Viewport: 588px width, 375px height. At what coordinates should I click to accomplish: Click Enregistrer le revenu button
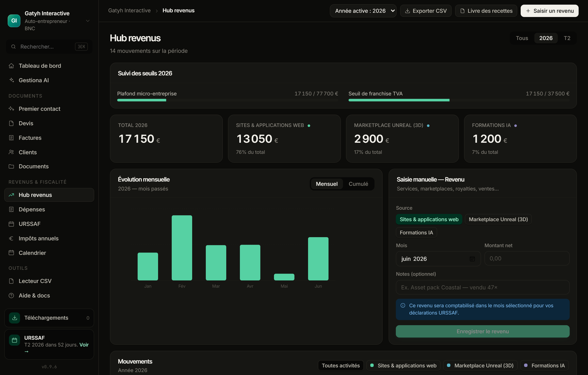[483, 332]
